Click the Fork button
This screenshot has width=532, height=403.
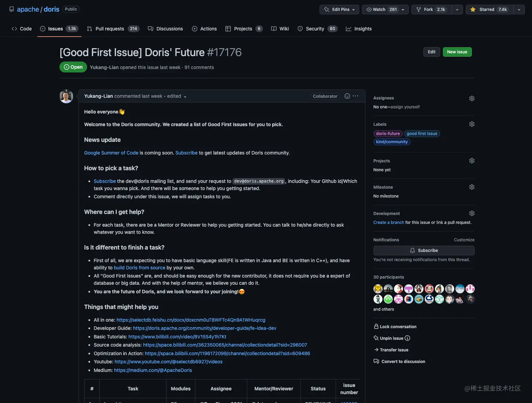click(431, 10)
